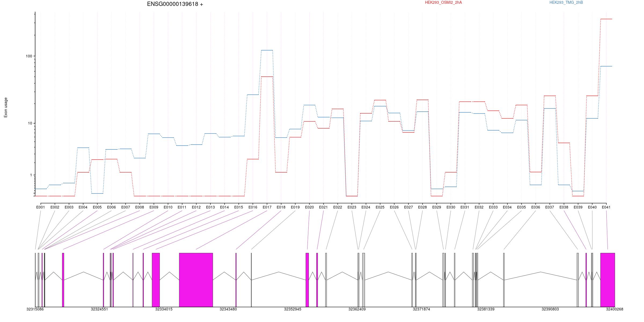Select exon label E018
Screen dimensions: 644x322
(281, 207)
